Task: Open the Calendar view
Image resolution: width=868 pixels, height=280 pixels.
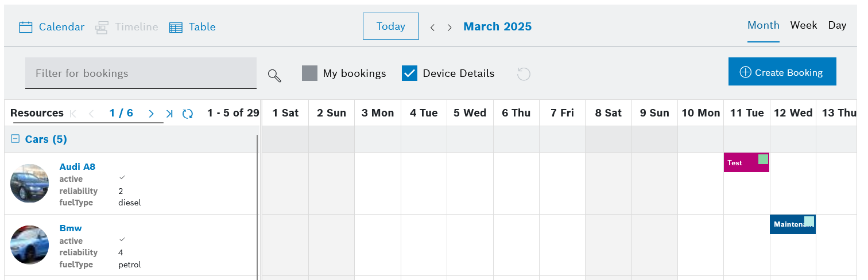Action: click(x=52, y=27)
